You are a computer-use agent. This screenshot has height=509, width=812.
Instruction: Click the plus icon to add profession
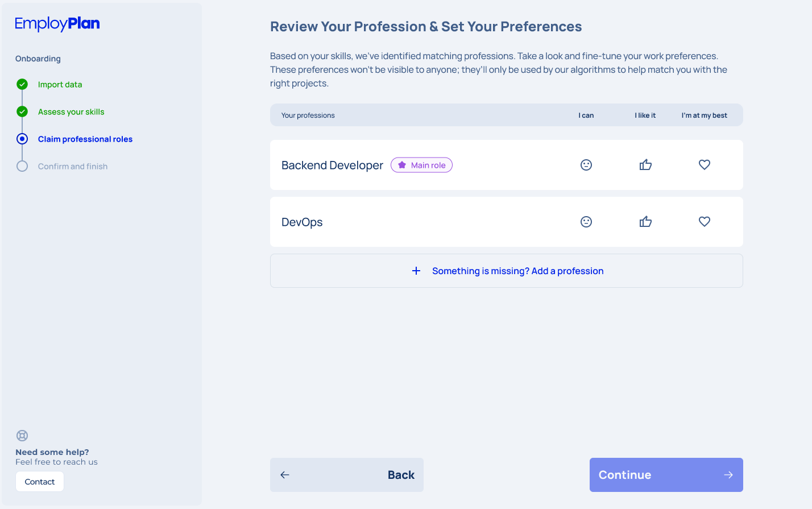tap(416, 271)
